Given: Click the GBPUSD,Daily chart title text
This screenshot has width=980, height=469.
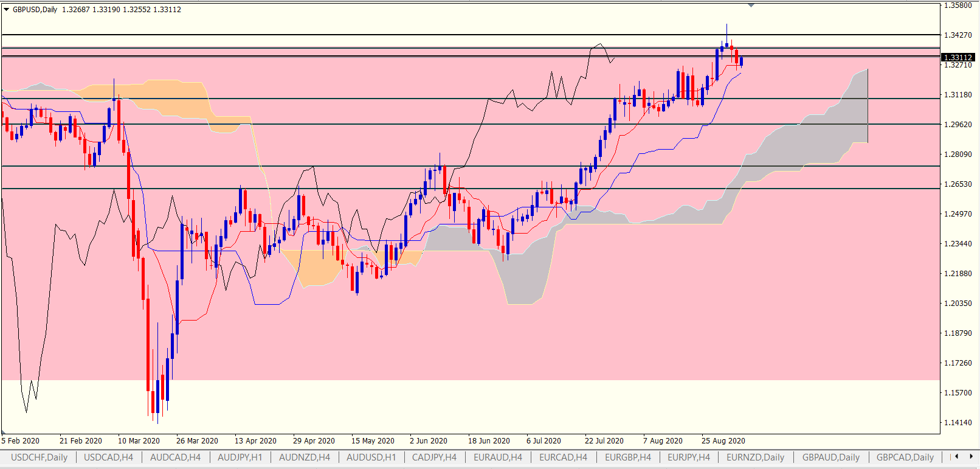Looking at the screenshot, I should click(35, 10).
